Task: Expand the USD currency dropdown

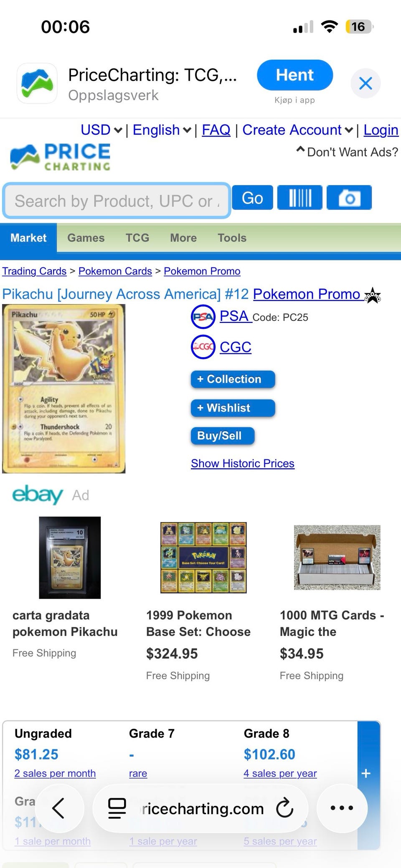Action: pos(102,130)
